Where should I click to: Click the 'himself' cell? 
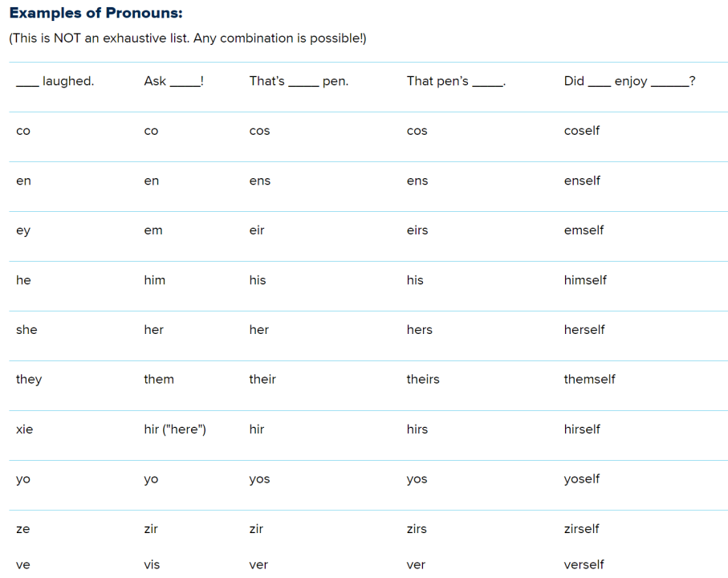[585, 280]
